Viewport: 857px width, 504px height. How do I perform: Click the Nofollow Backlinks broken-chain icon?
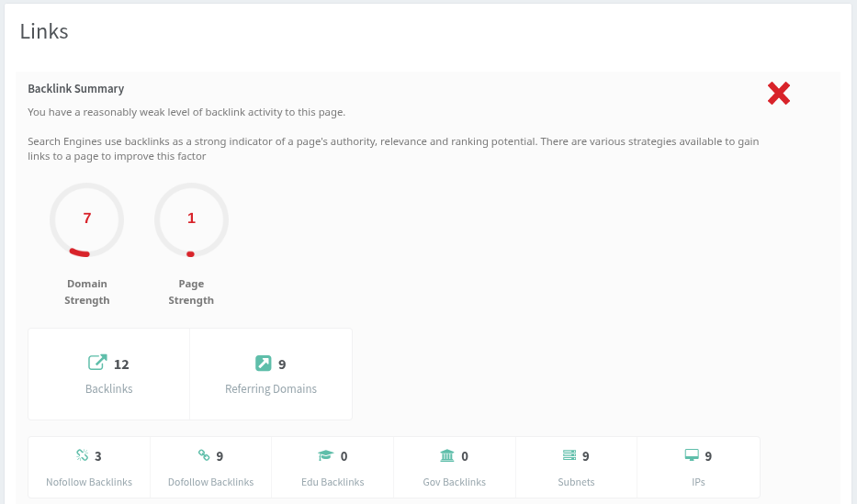82,454
